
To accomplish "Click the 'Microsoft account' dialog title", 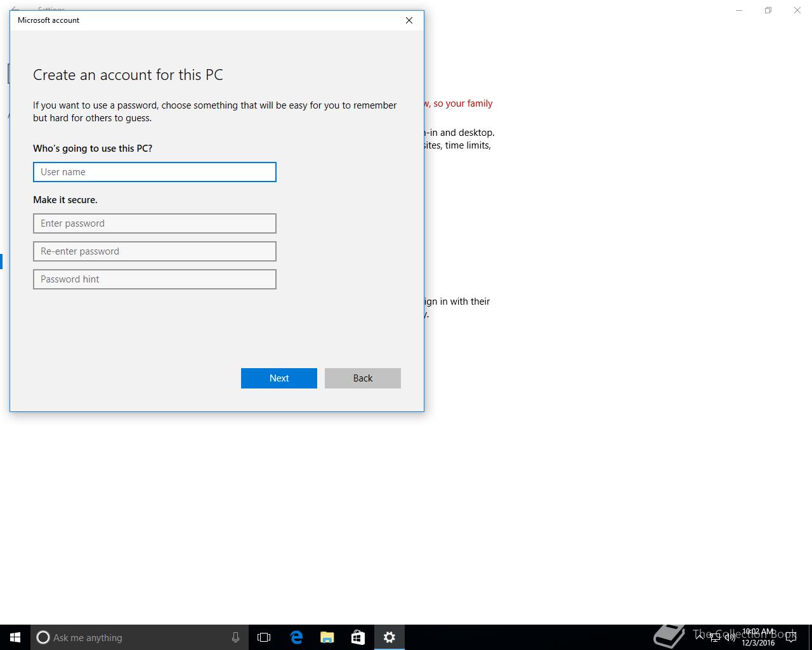I will [x=48, y=20].
